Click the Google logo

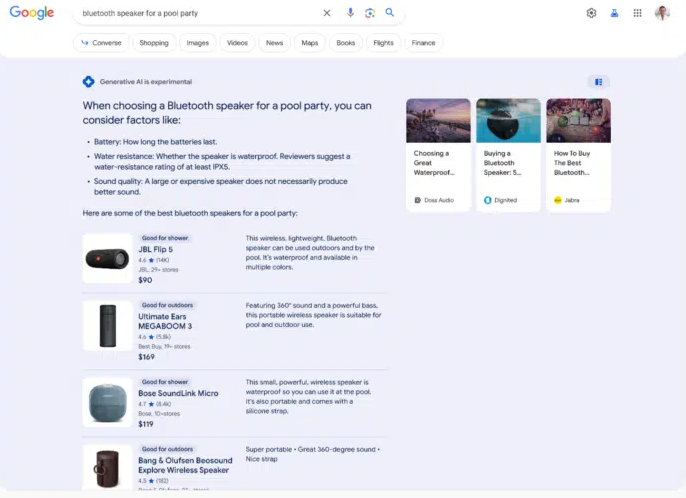(x=31, y=13)
